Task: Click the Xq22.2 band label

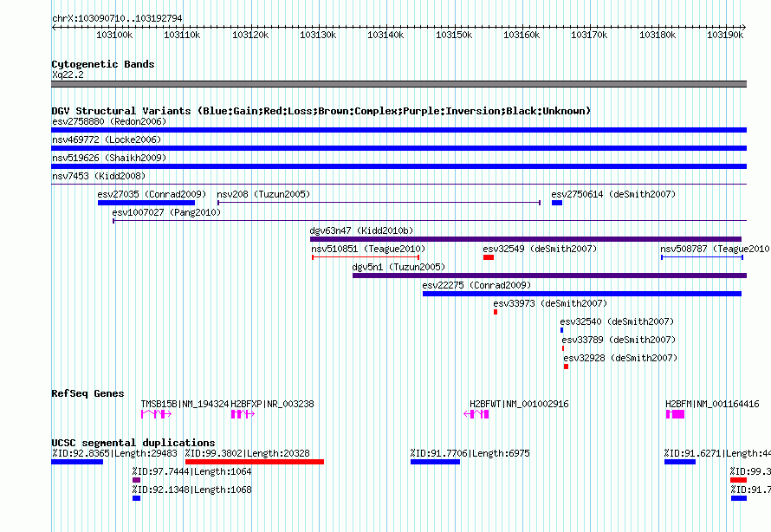Action: click(x=68, y=75)
